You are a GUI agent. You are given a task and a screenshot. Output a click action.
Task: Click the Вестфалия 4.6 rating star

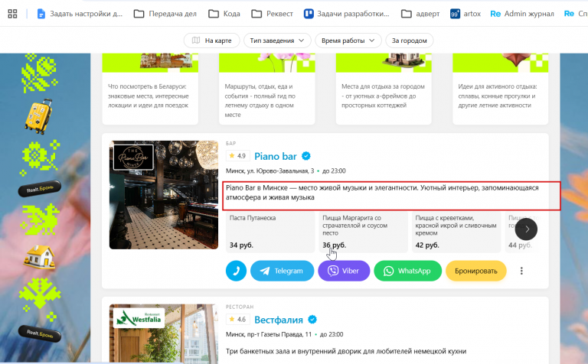232,319
